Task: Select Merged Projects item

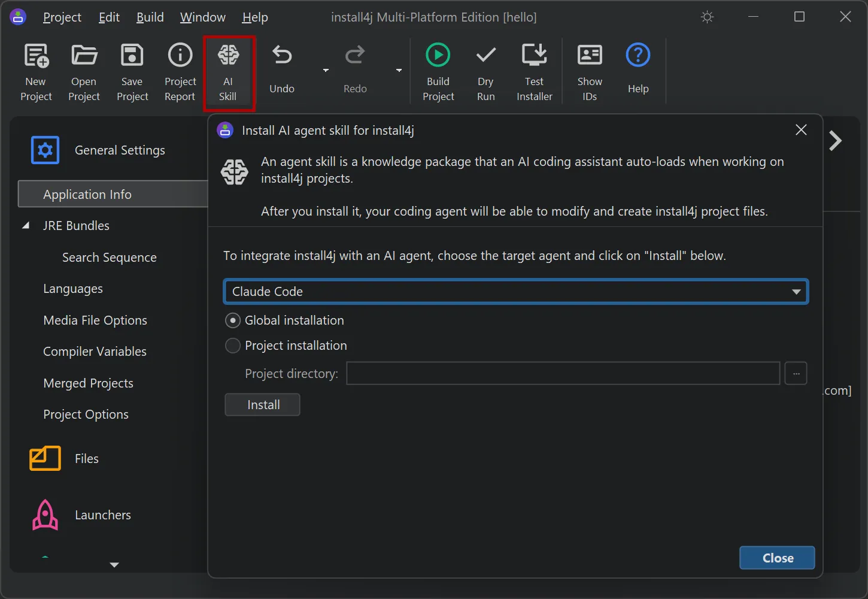Action: point(88,383)
